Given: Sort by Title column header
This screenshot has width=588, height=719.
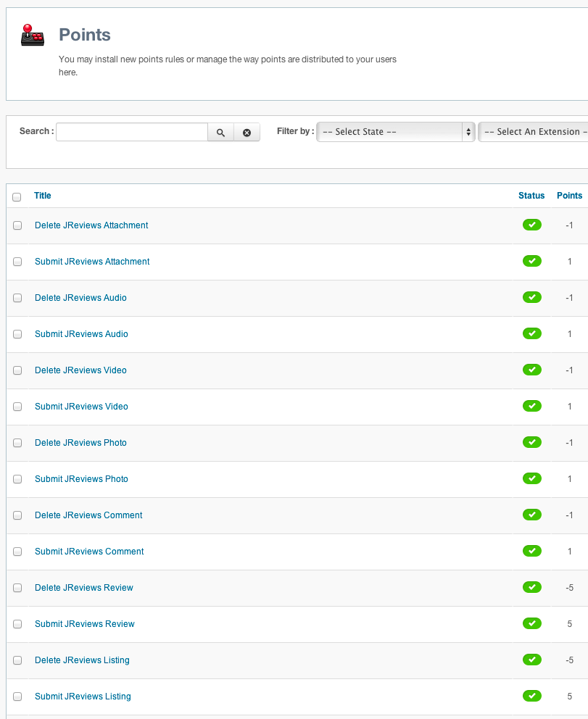Looking at the screenshot, I should tap(43, 196).
